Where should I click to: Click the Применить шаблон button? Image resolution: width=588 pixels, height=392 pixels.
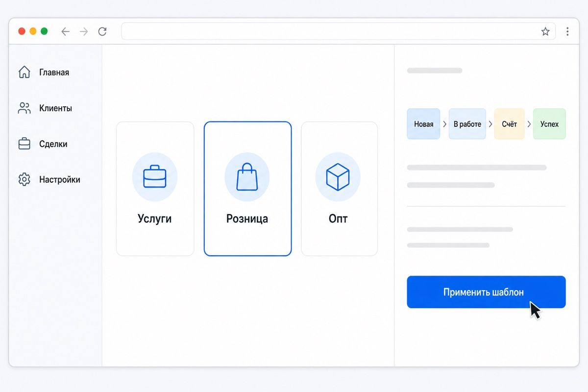coord(486,292)
